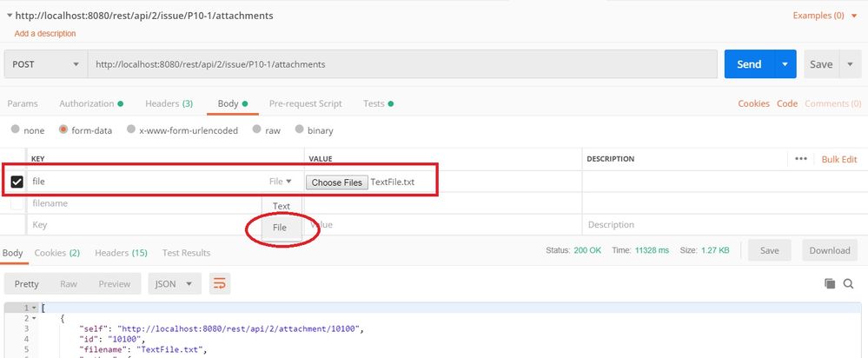Save the response using response Save button
Viewport: 868px width, 358px height.
pyautogui.click(x=770, y=250)
